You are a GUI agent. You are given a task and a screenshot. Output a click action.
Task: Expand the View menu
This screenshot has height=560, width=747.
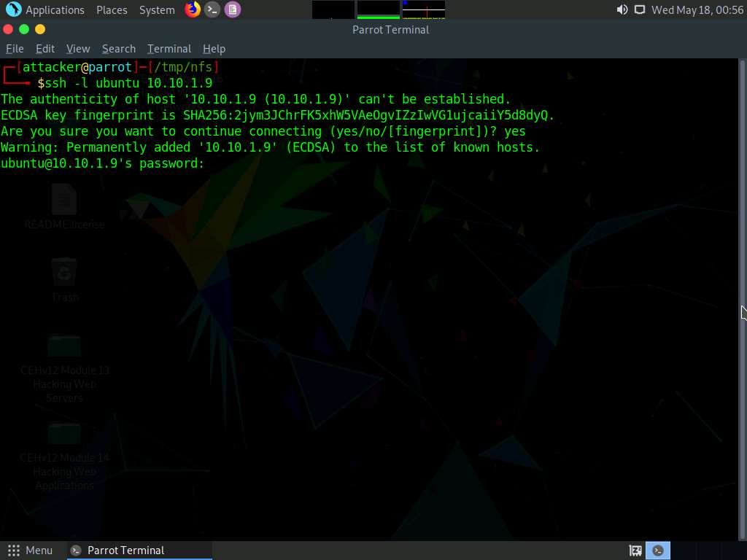click(x=78, y=49)
